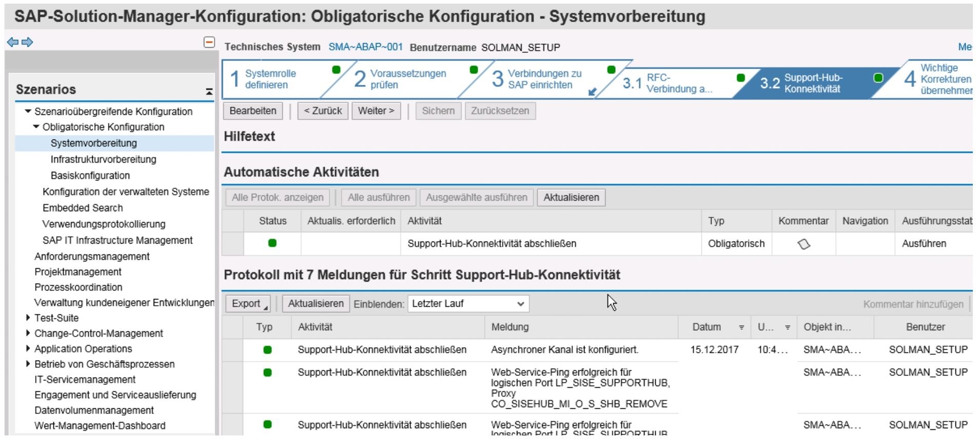Navigate forward with the right arrow icon

coord(27,42)
